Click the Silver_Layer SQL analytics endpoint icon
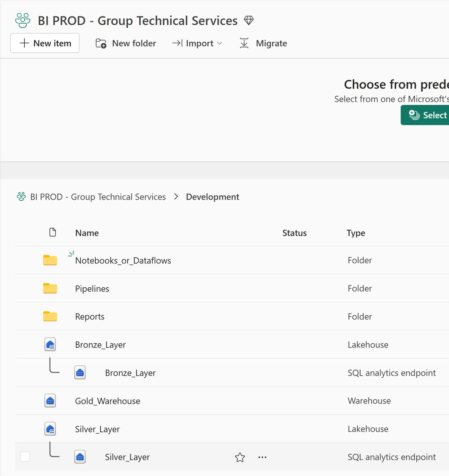Image resolution: width=449 pixels, height=476 pixels. tap(80, 457)
